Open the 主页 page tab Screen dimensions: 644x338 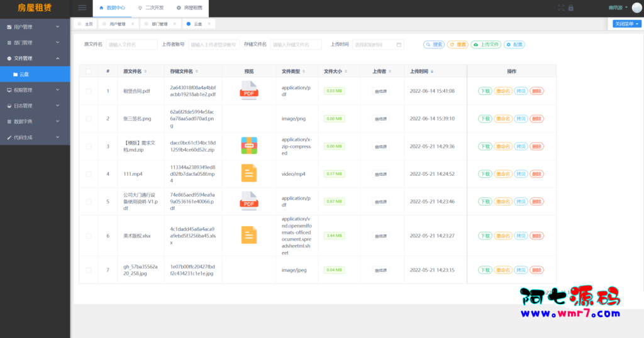pyautogui.click(x=86, y=24)
